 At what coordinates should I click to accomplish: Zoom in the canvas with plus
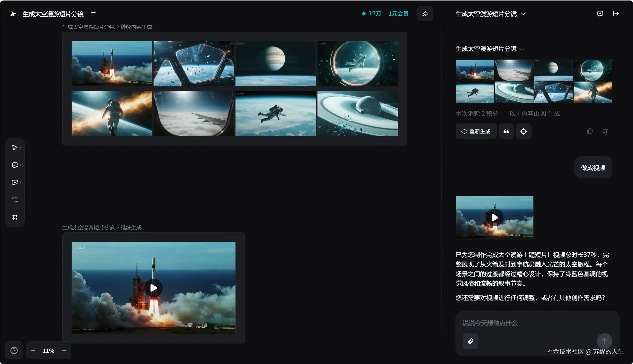tap(64, 351)
